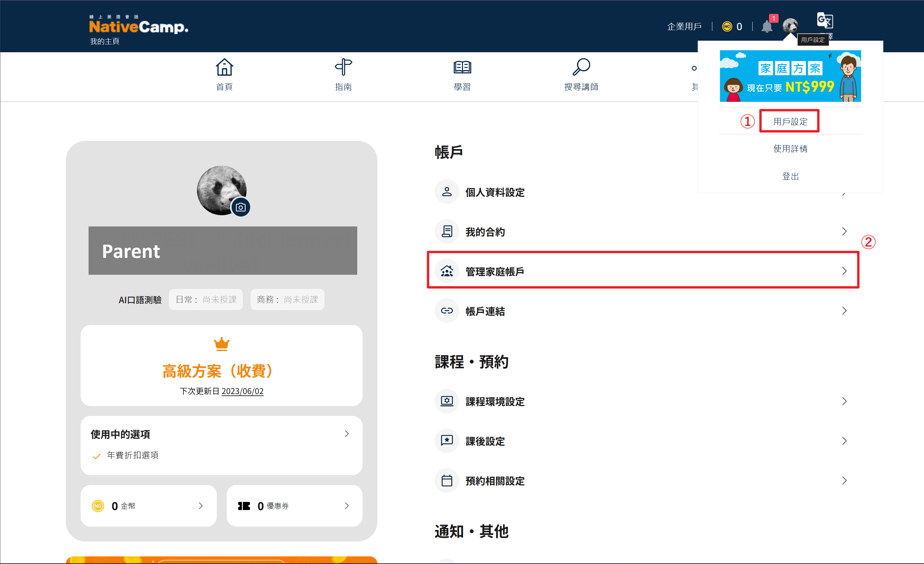Go to 首頁 via the house icon
The width and height of the screenshot is (924, 564).
pyautogui.click(x=224, y=67)
